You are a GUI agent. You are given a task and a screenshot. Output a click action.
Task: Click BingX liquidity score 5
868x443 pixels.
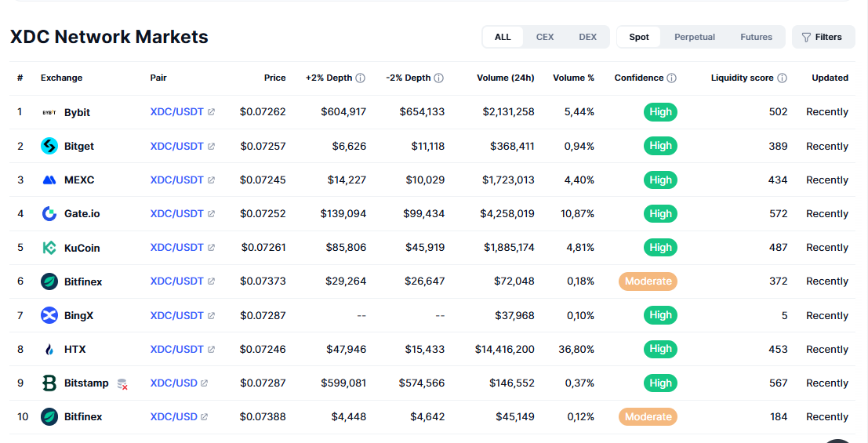pos(784,316)
